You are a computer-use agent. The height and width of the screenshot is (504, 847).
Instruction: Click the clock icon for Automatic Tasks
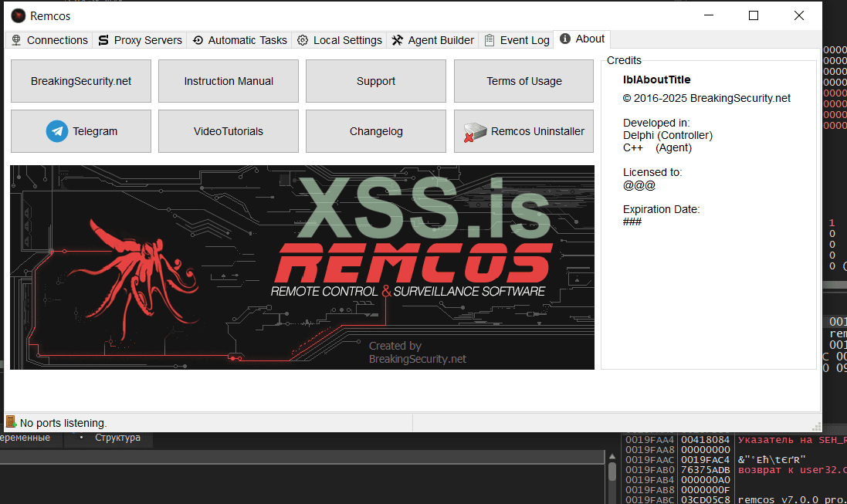tap(198, 40)
